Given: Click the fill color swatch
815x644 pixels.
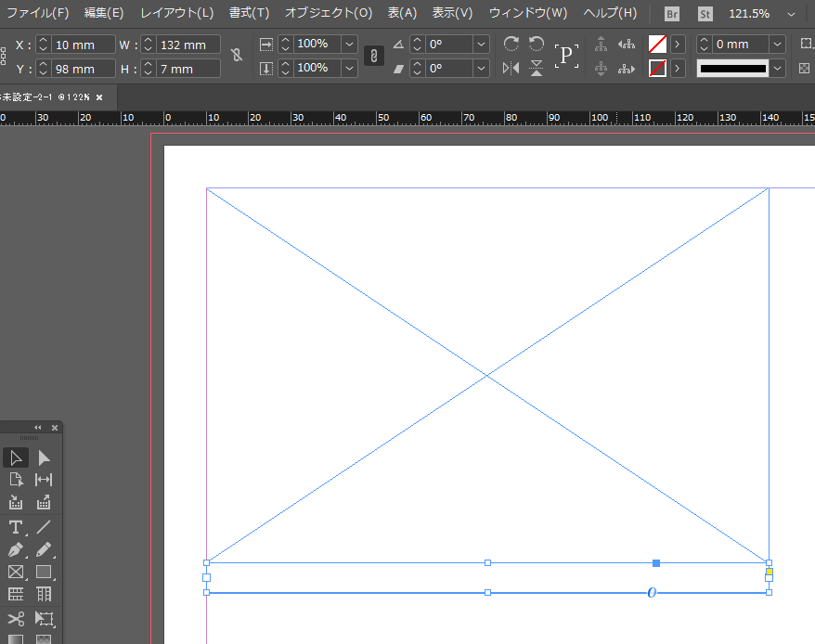Looking at the screenshot, I should click(x=657, y=45).
